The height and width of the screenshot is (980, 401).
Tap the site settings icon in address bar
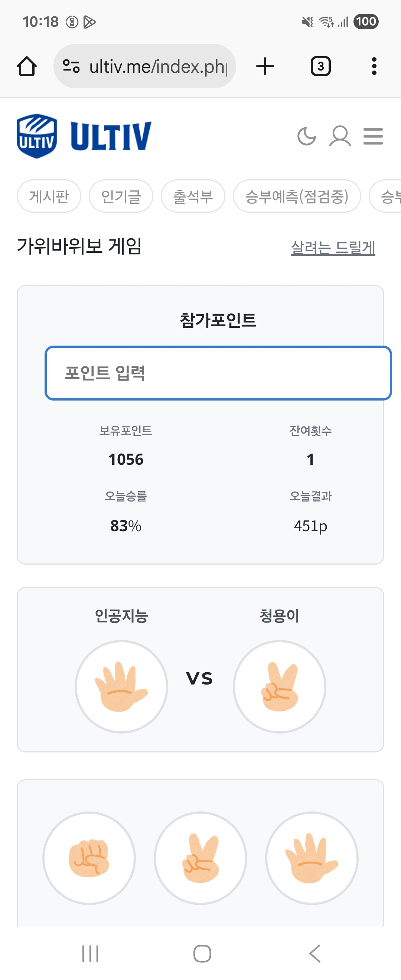click(x=71, y=66)
